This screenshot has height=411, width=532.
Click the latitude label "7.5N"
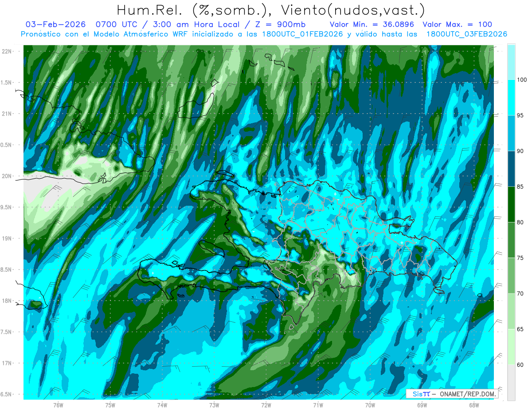coord(7,332)
